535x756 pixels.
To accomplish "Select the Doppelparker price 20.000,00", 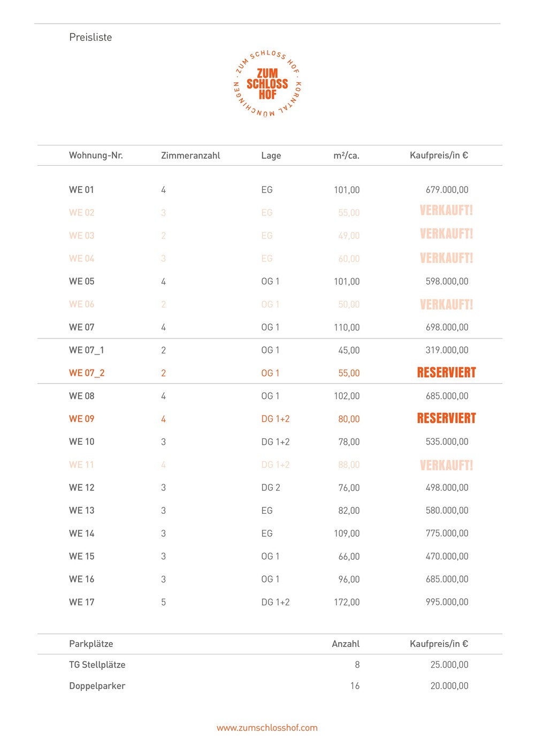I will pyautogui.click(x=449, y=686).
